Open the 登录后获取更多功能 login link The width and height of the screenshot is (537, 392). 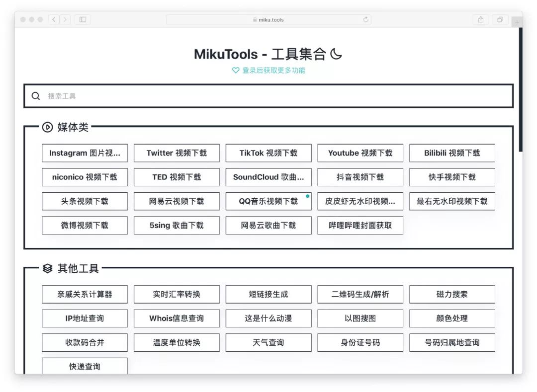click(273, 71)
